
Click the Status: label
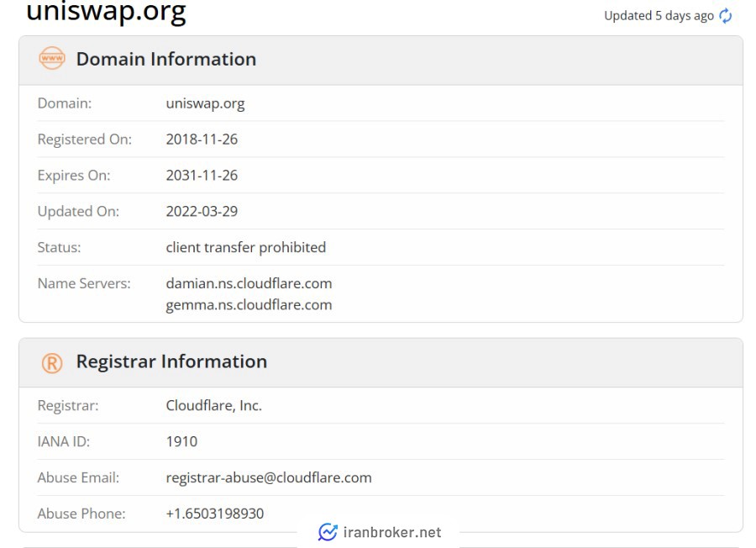pyautogui.click(x=60, y=247)
